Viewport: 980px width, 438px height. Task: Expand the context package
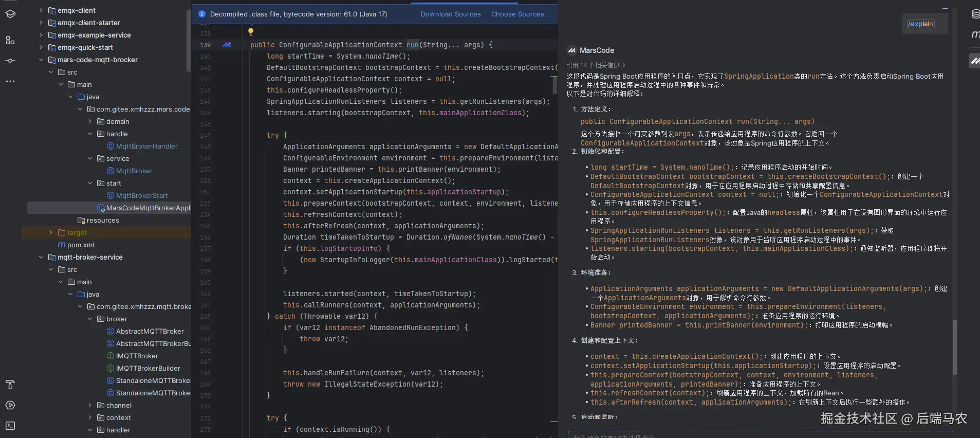89,417
